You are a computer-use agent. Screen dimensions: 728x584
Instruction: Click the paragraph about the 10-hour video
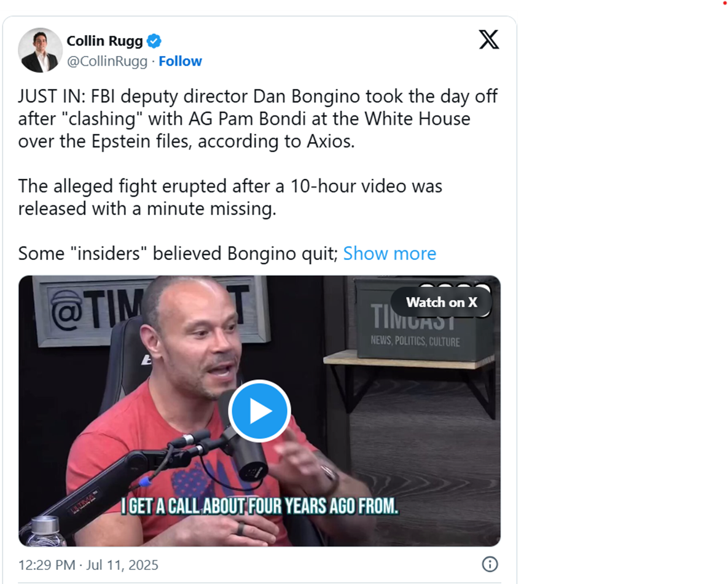point(230,197)
